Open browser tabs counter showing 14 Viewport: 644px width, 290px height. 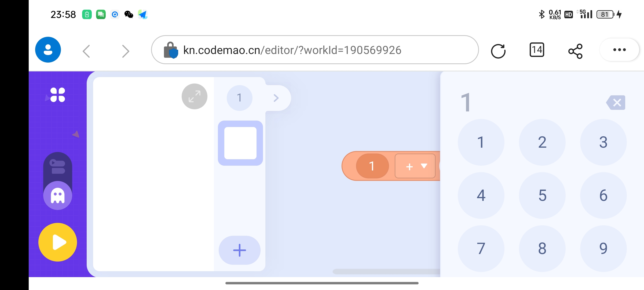tap(537, 50)
